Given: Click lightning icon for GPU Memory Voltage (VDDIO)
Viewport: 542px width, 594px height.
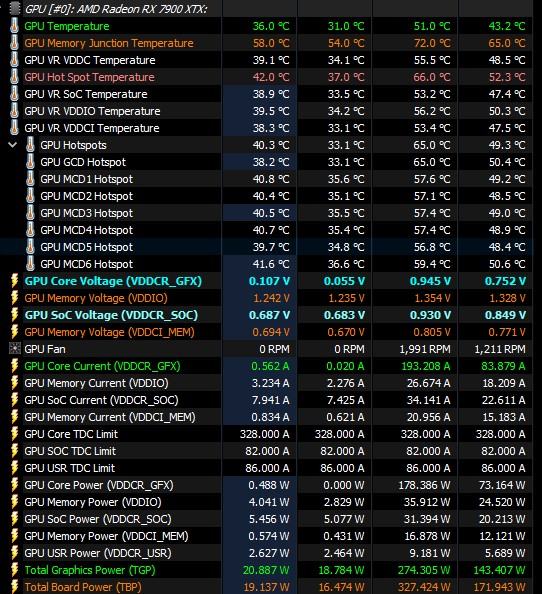Looking at the screenshot, I should tap(14, 298).
